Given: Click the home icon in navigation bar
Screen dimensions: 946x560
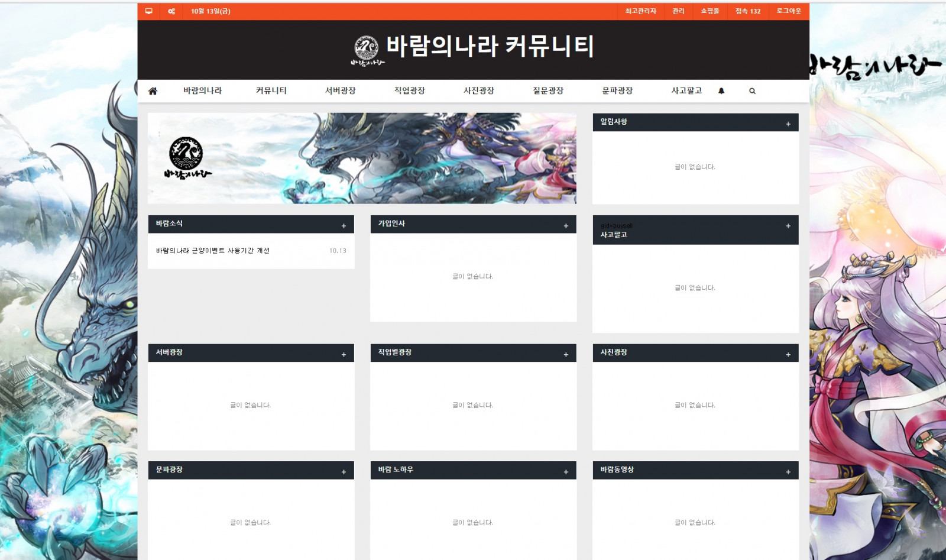Looking at the screenshot, I should pos(153,91).
